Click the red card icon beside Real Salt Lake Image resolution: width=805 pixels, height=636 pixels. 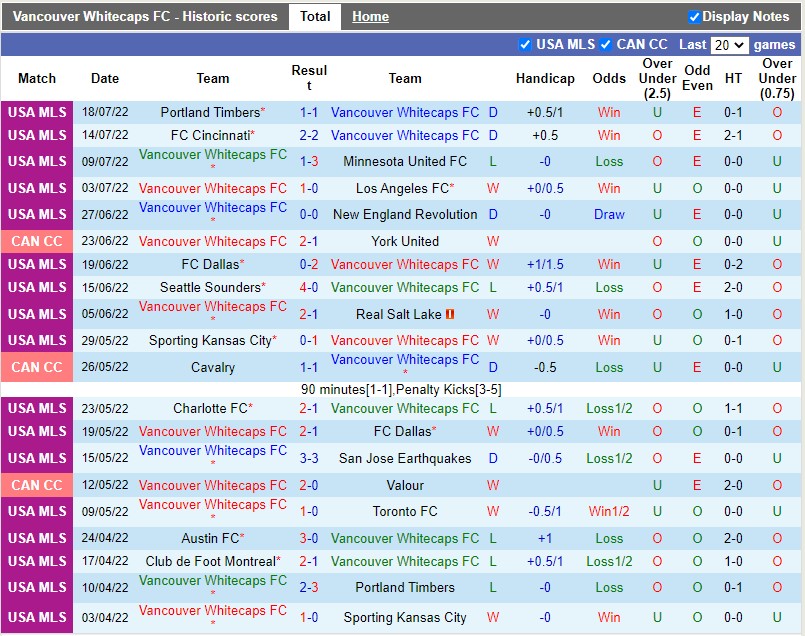click(x=450, y=314)
